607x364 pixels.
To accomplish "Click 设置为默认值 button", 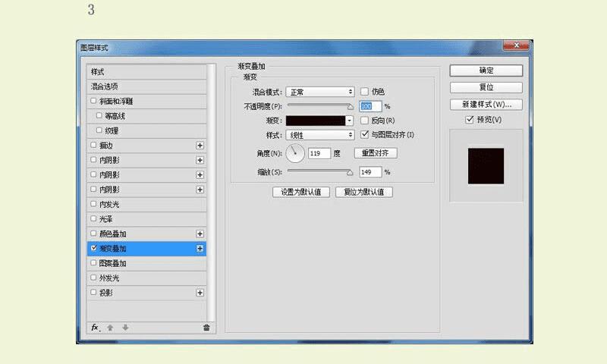I will pyautogui.click(x=301, y=193).
